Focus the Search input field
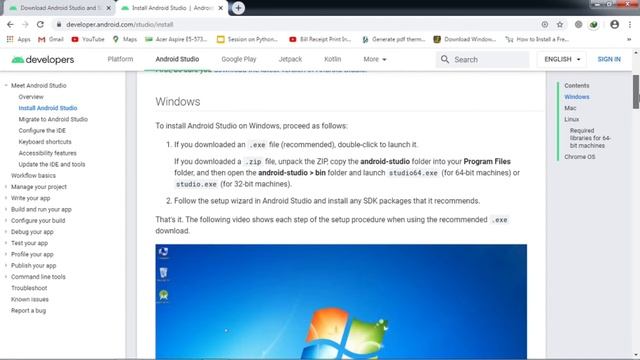The height and width of the screenshot is (360, 640). click(x=483, y=60)
